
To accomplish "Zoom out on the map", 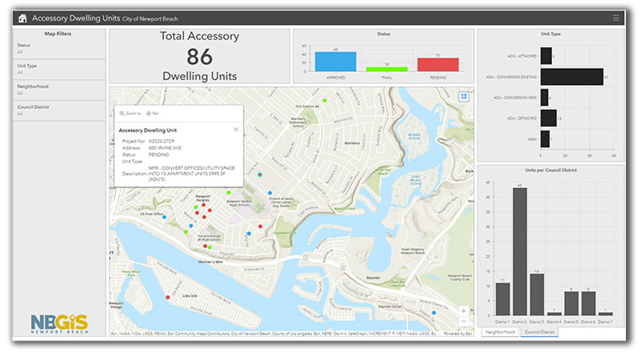I will 465,321.
